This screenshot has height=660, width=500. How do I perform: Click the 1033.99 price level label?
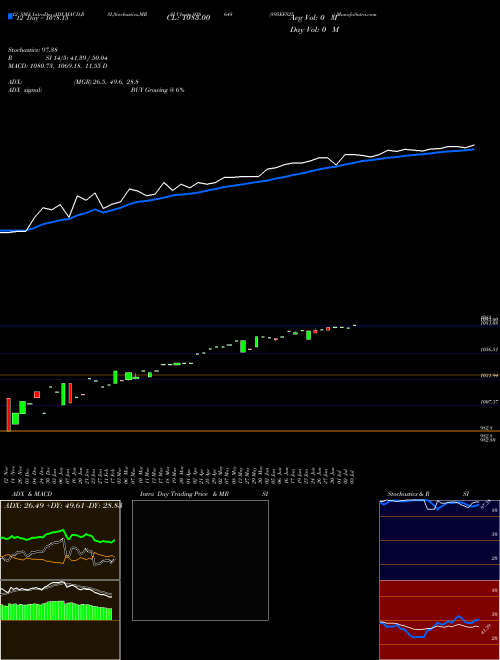coord(489,375)
